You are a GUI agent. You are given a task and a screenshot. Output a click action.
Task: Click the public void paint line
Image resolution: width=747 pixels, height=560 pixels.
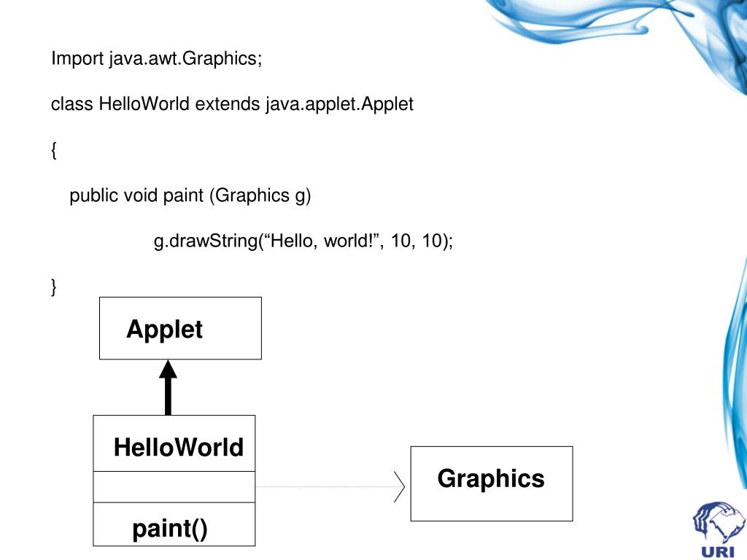(190, 195)
